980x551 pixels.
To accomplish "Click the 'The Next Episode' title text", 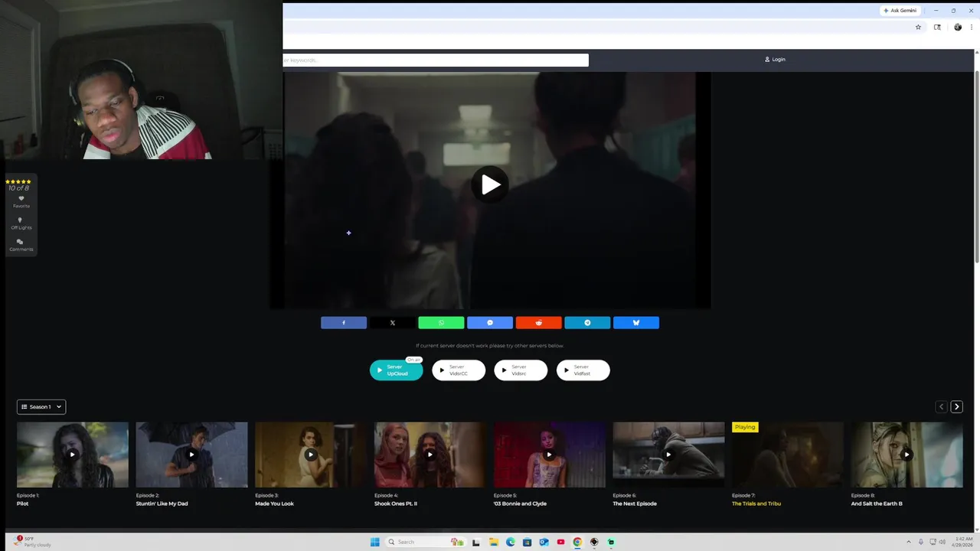I will click(x=635, y=504).
